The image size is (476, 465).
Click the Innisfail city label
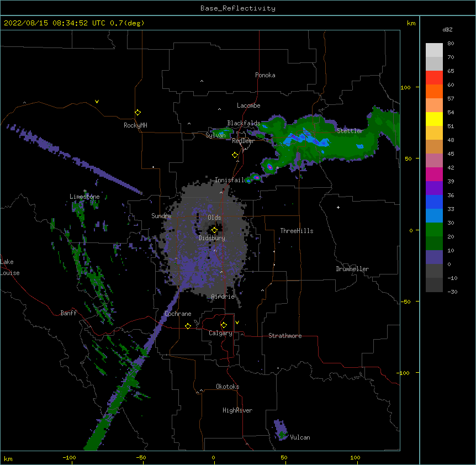[x=229, y=180]
